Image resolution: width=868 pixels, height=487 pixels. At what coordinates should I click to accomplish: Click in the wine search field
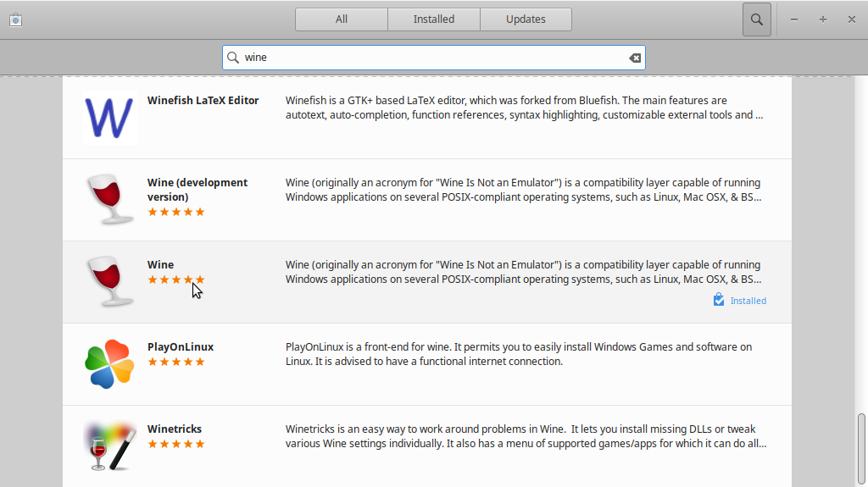coord(434,58)
